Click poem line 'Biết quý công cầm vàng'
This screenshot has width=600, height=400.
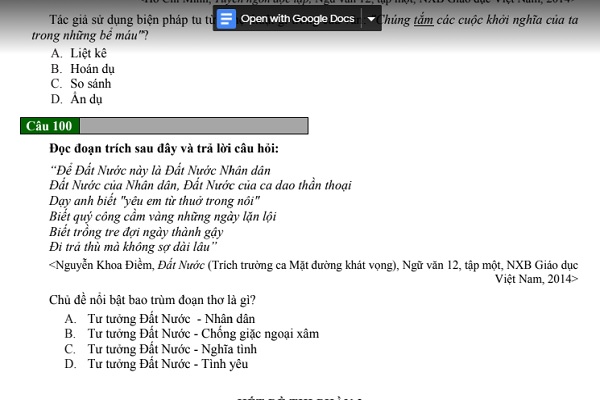pyautogui.click(x=163, y=217)
